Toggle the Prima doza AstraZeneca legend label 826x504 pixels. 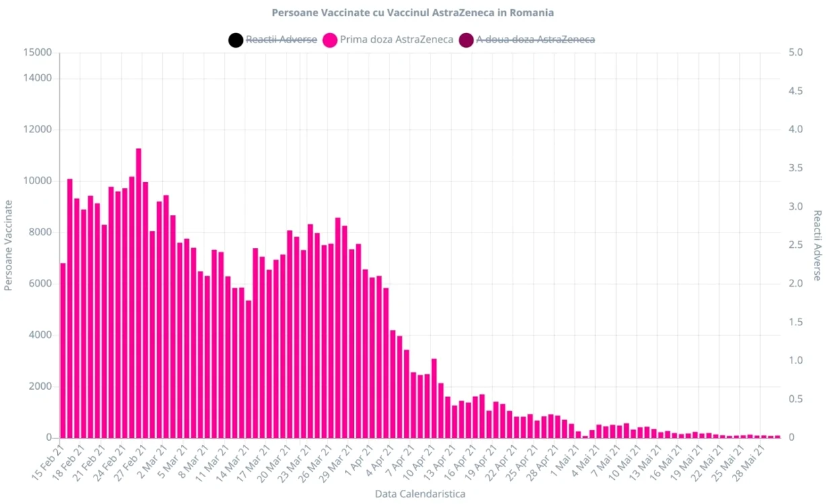(397, 40)
